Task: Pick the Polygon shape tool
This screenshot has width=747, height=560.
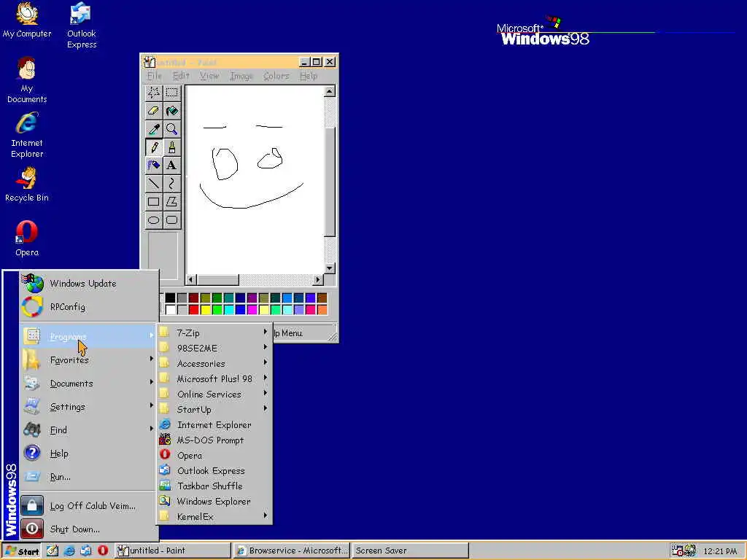Action: click(x=171, y=202)
